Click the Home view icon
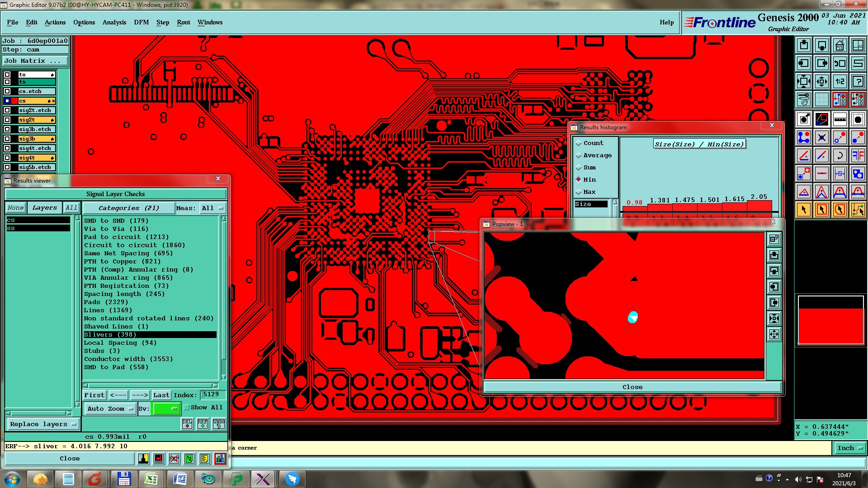This screenshot has width=868, height=488. pyautogui.click(x=840, y=45)
